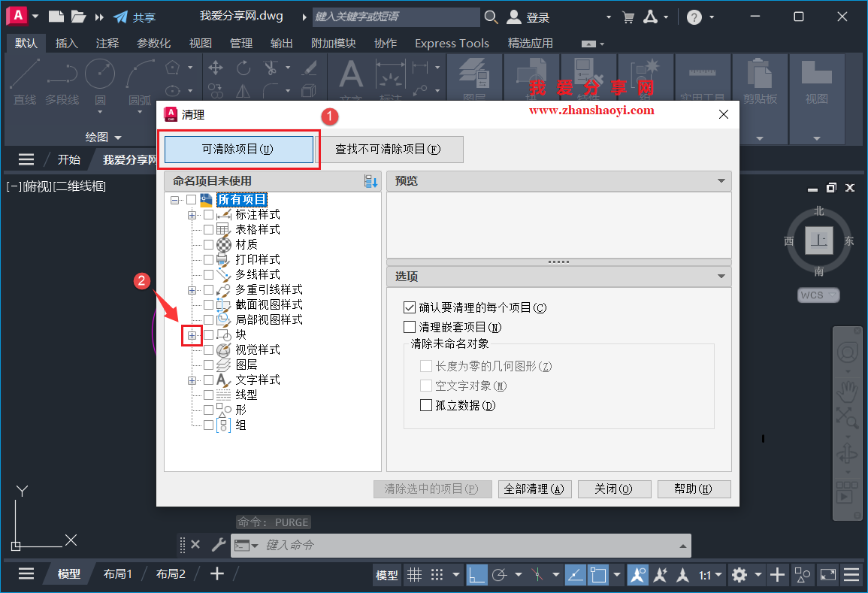Expand the 块 tree node
The image size is (868, 593).
(192, 335)
